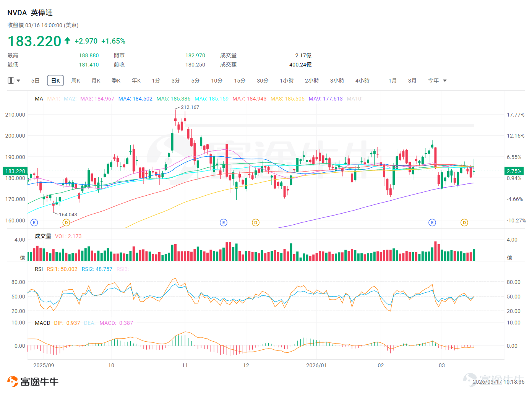Click the green 183.220 axis price tag
This screenshot has height=394, width=532.
(15, 171)
